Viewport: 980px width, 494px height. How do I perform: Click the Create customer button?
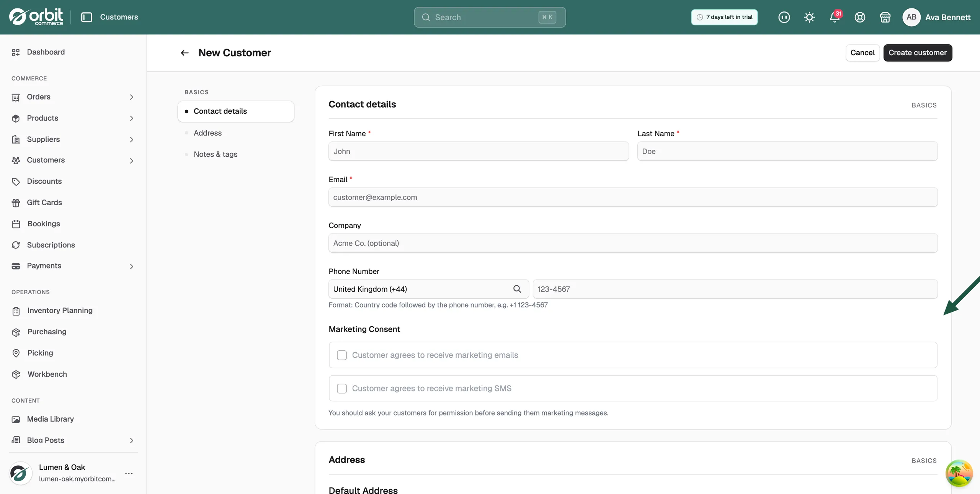tap(918, 53)
